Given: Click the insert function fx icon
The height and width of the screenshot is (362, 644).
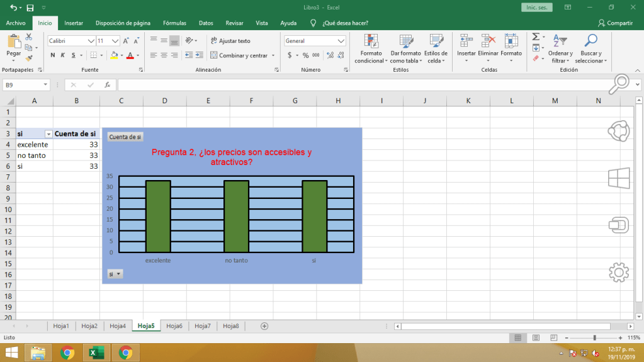Looking at the screenshot, I should [108, 84].
